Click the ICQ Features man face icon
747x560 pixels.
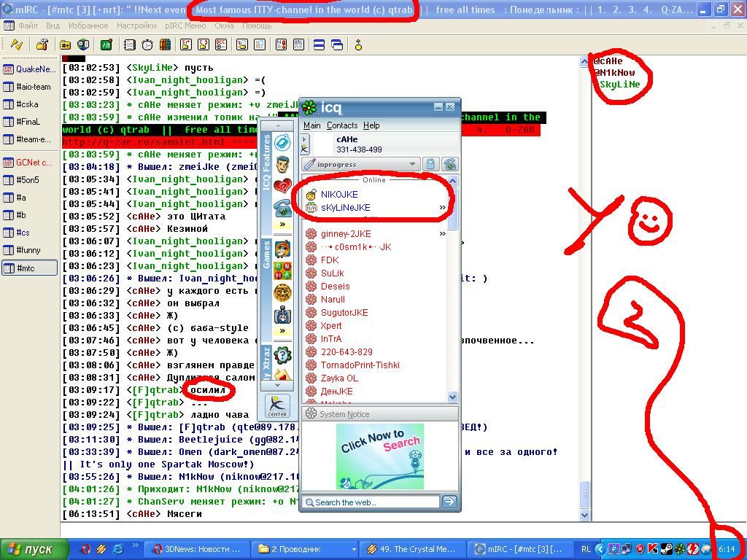(282, 165)
